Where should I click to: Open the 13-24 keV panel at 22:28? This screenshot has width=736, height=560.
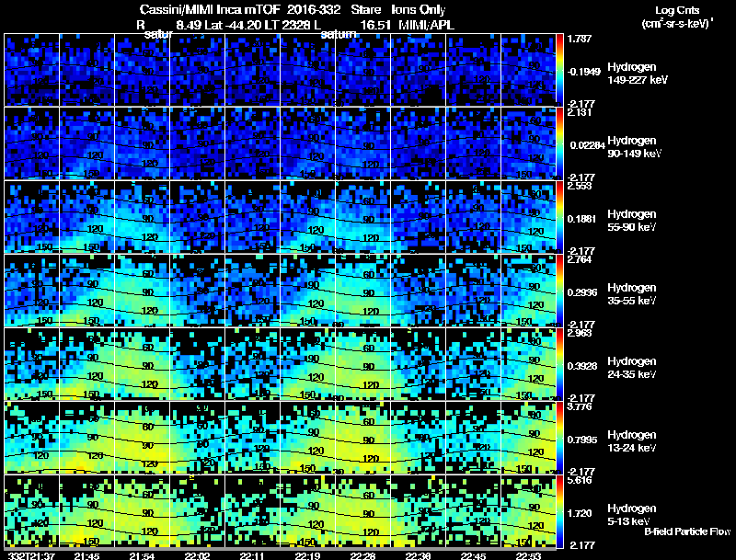362,438
